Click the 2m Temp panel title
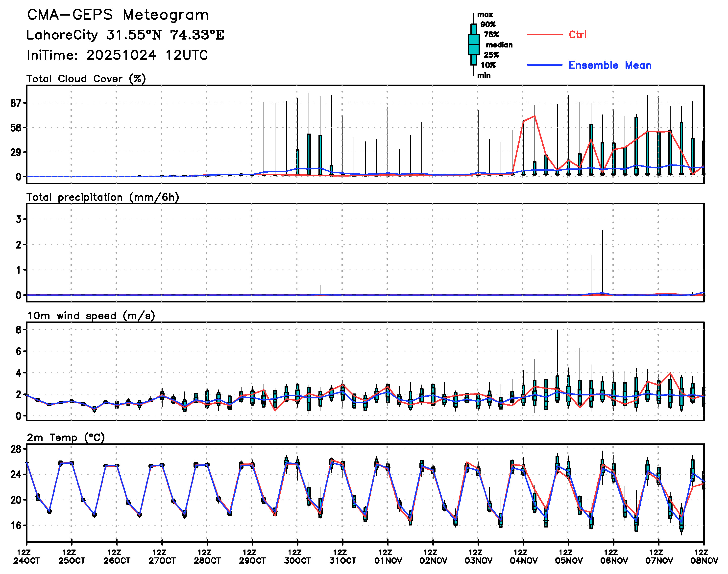The image size is (728, 574). point(66,437)
